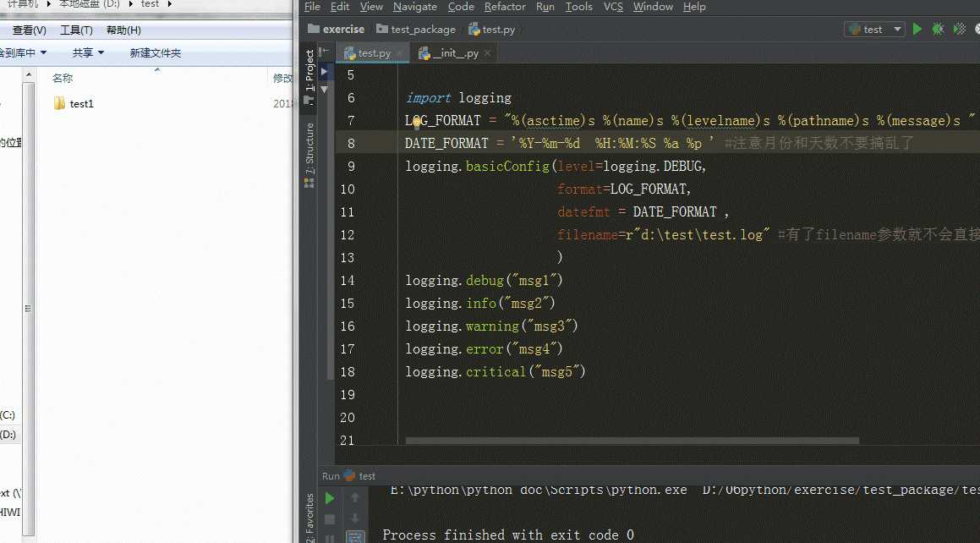
Task: Stop process button in the Run panel
Action: pyautogui.click(x=330, y=519)
